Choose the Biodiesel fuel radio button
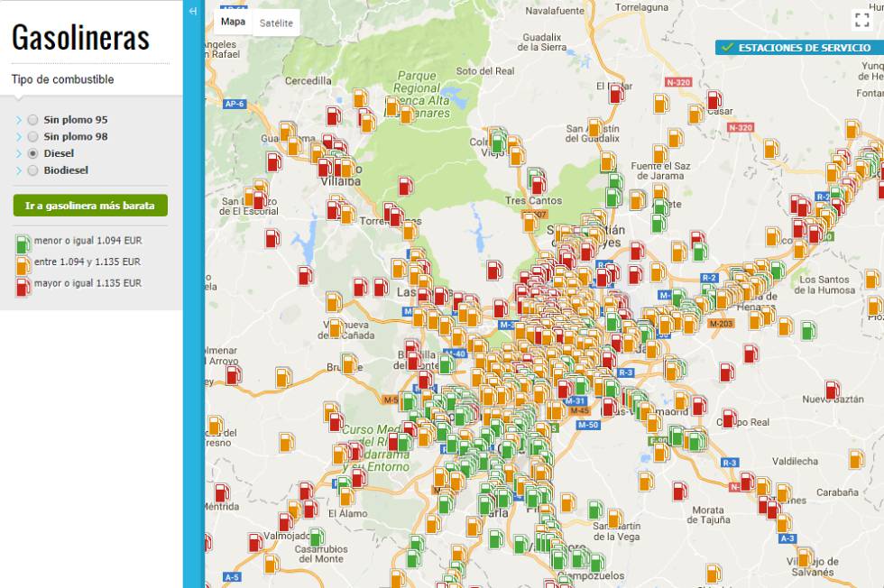 point(33,170)
